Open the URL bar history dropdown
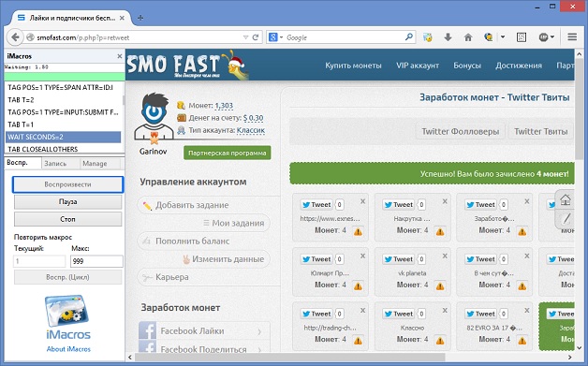588x366 pixels. point(245,37)
